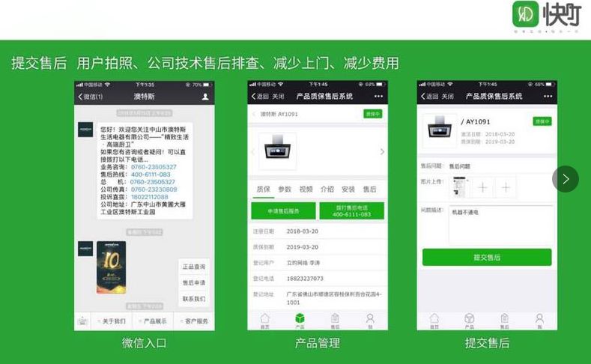The image size is (591, 364).
Task: Go to next slide with right arrow
Action: click(566, 179)
